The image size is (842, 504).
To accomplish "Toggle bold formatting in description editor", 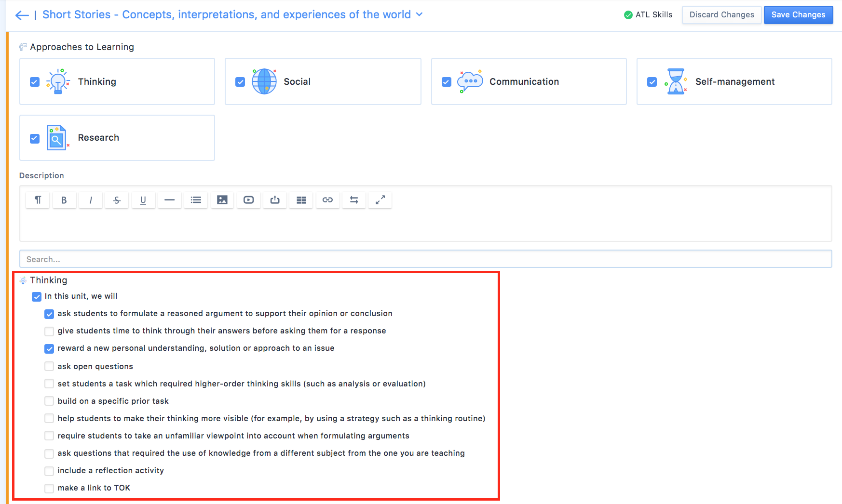I will (64, 200).
